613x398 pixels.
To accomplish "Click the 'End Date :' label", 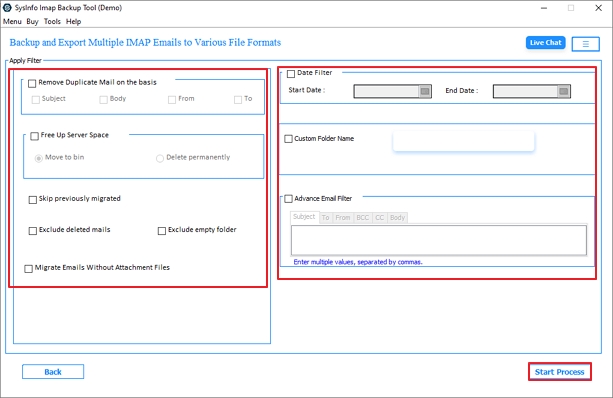I will (x=462, y=90).
